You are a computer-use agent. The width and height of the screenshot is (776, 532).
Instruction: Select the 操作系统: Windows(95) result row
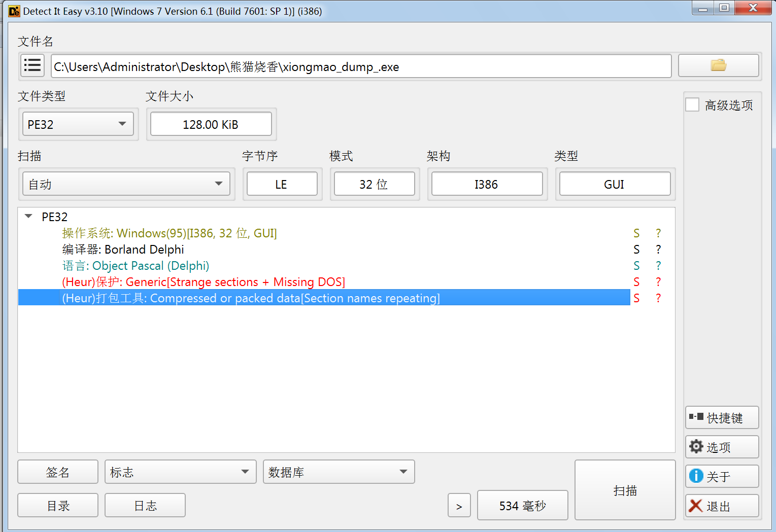coord(324,233)
